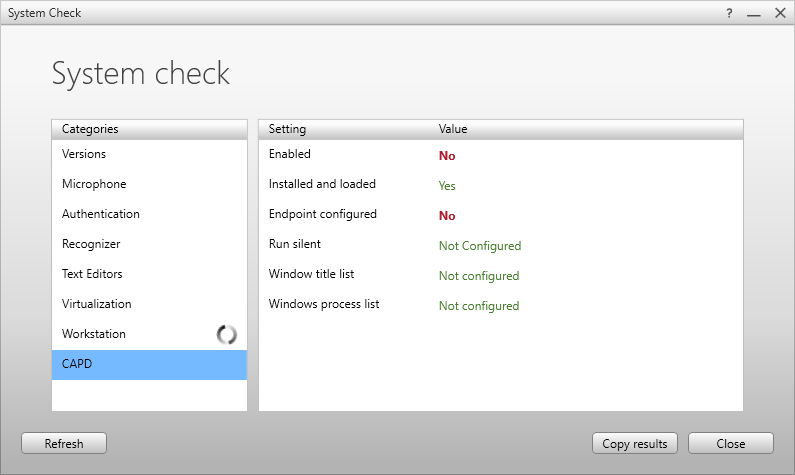The image size is (795, 475).
Task: Select the Virtualization category
Action: (97, 304)
